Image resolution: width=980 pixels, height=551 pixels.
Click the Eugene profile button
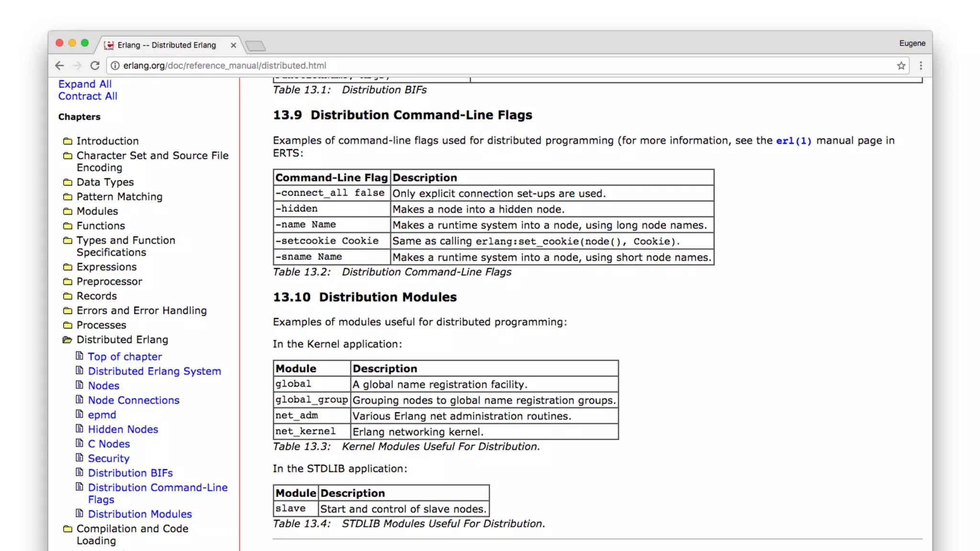912,43
